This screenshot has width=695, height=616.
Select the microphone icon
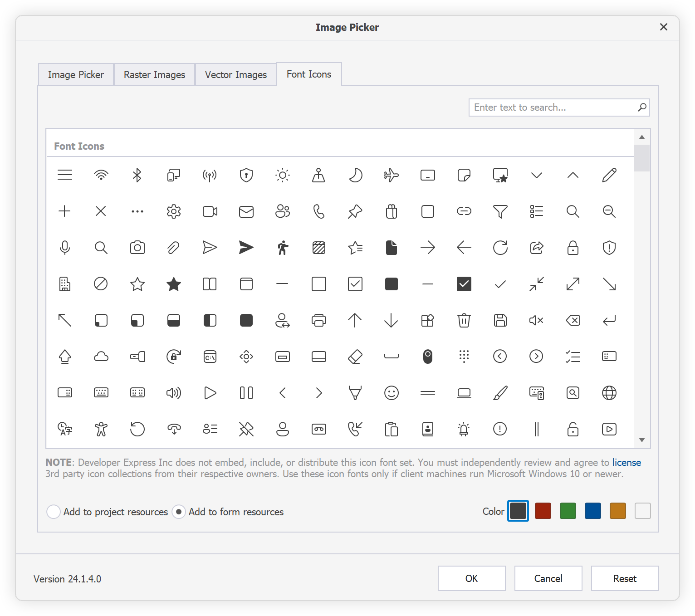(x=65, y=248)
